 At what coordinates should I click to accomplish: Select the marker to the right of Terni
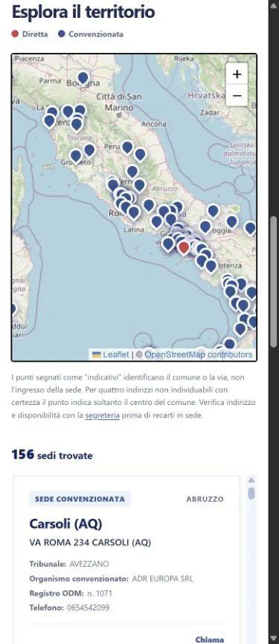[139, 185]
